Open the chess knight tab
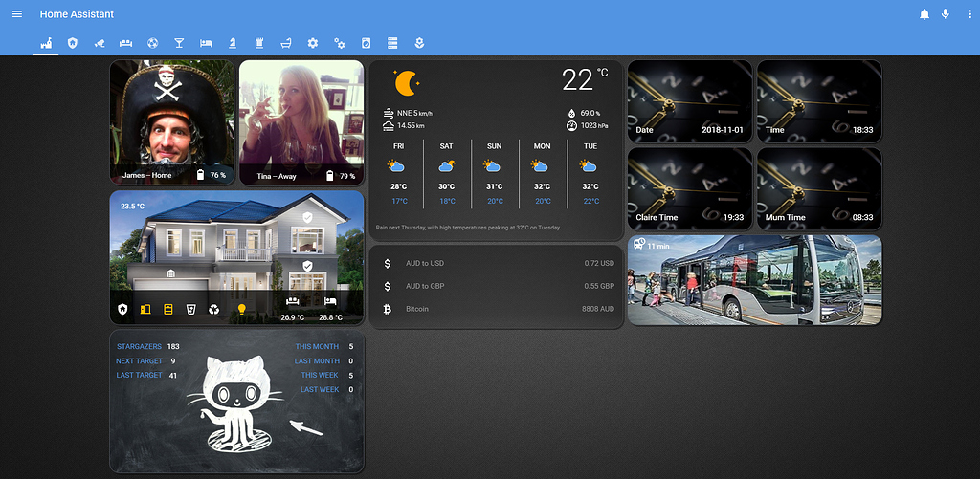Image resolution: width=980 pixels, height=479 pixels. coord(233,43)
